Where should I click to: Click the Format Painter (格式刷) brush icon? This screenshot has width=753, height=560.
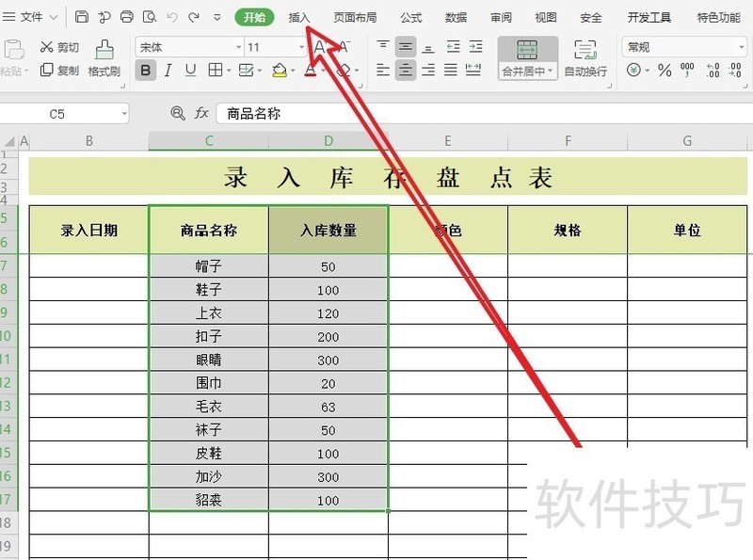[104, 49]
